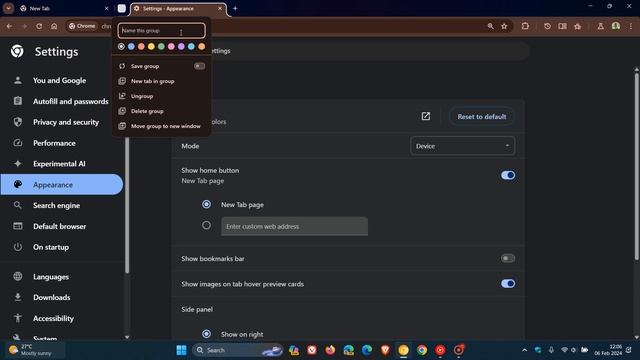Click the zoom magnifier icon in address bar

coord(490,26)
